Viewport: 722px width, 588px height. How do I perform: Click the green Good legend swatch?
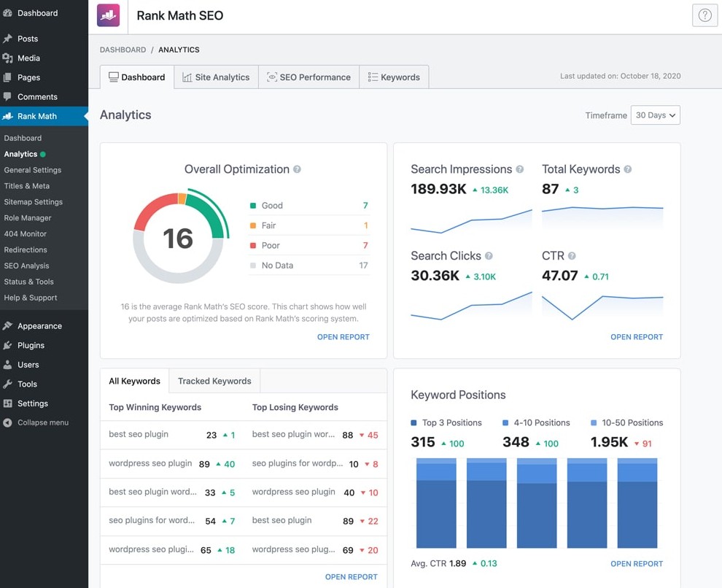tap(253, 206)
